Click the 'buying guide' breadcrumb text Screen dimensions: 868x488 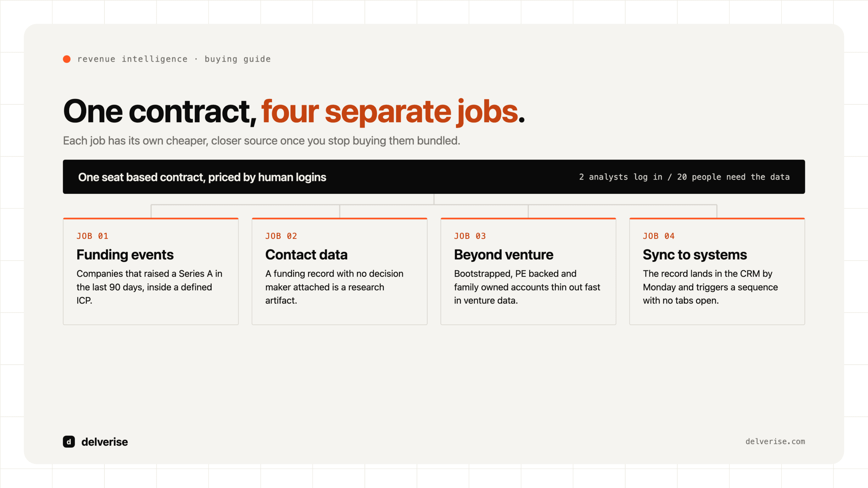click(238, 59)
